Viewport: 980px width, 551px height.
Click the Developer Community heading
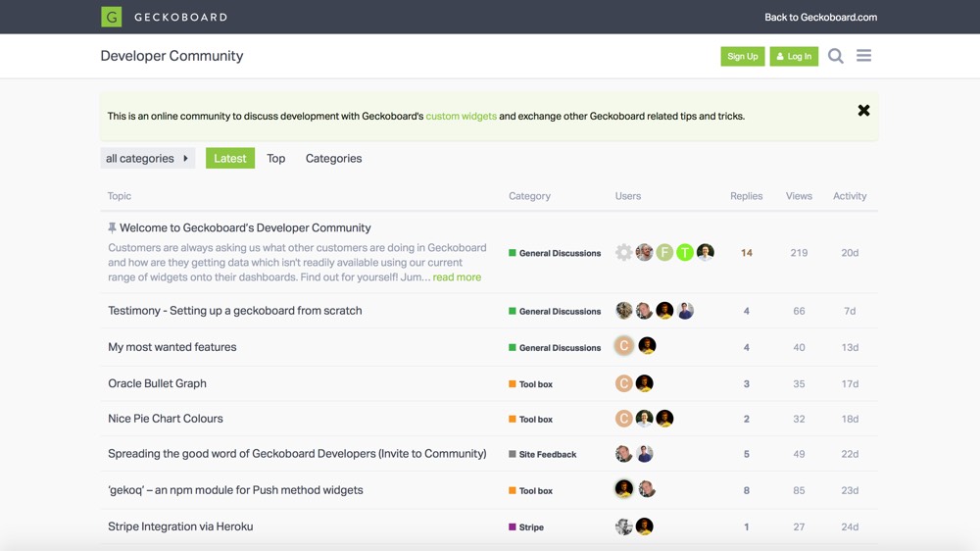171,56
